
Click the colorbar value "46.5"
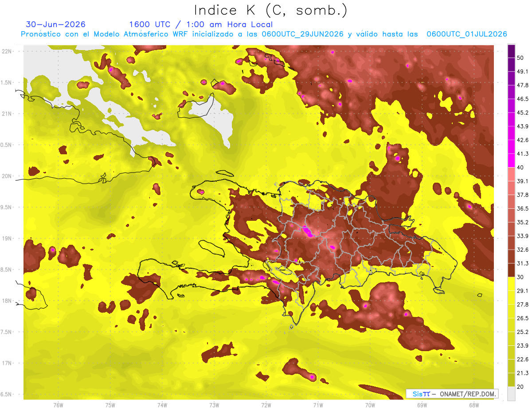tap(523, 99)
